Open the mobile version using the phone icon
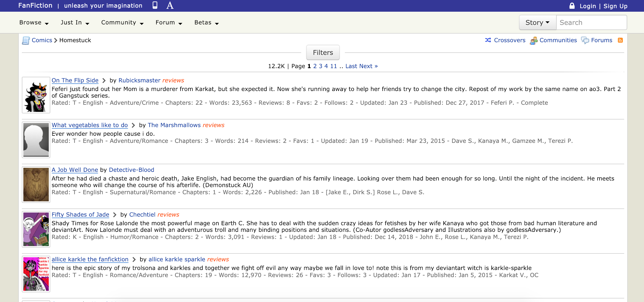The height and width of the screenshot is (302, 644). tap(155, 5)
